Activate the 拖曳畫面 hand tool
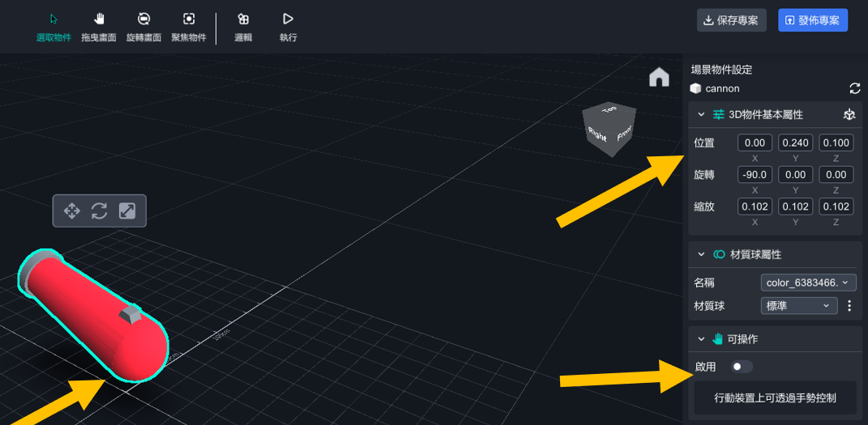Image resolution: width=868 pixels, height=425 pixels. point(99,27)
